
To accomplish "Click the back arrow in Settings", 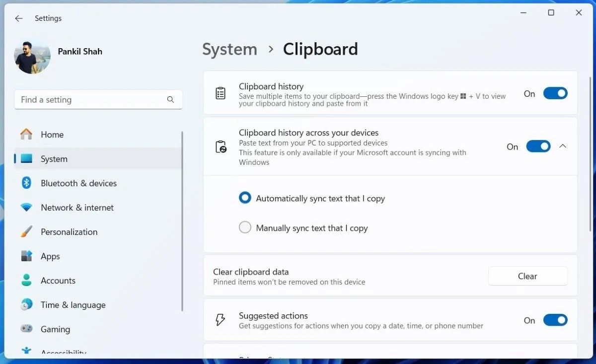I will point(18,18).
